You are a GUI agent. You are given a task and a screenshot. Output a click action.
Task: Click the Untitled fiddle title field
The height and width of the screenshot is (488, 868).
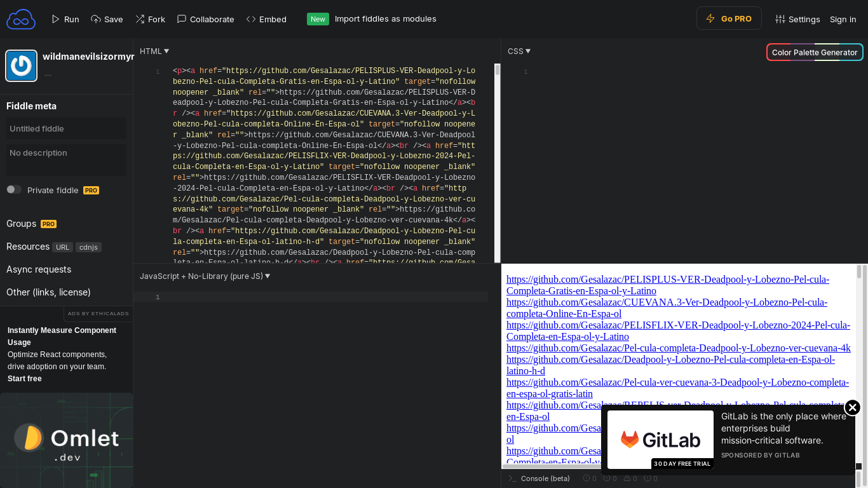coord(66,128)
